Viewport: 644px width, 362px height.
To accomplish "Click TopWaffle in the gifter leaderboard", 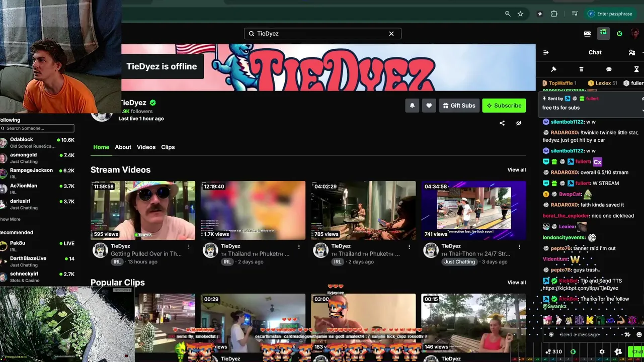I will point(559,83).
